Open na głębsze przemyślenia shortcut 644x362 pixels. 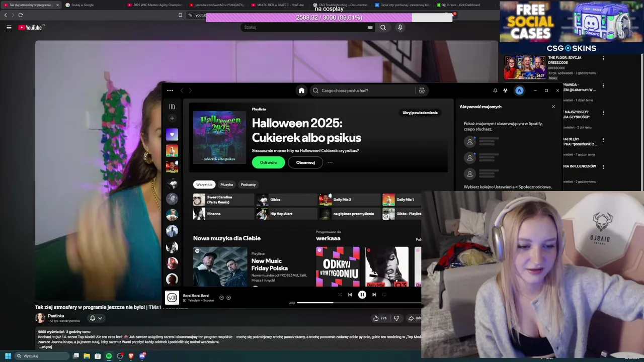pos(350,214)
